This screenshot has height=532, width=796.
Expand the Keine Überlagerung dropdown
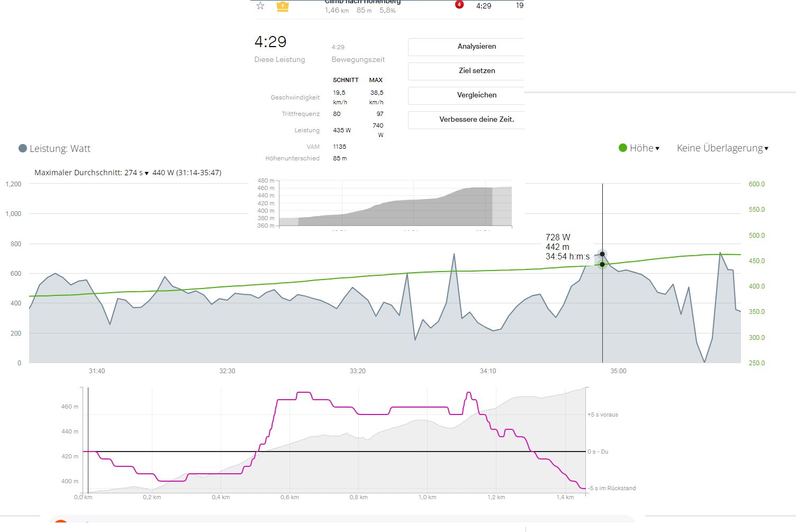722,148
